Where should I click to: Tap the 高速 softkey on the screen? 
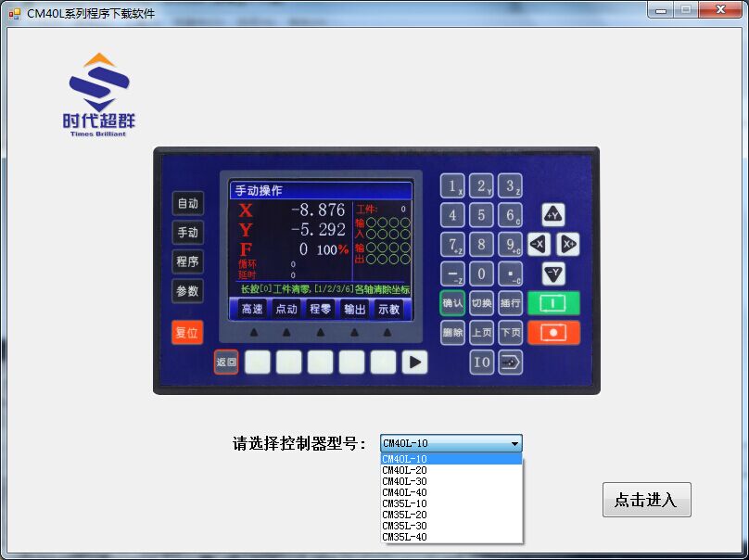(251, 309)
